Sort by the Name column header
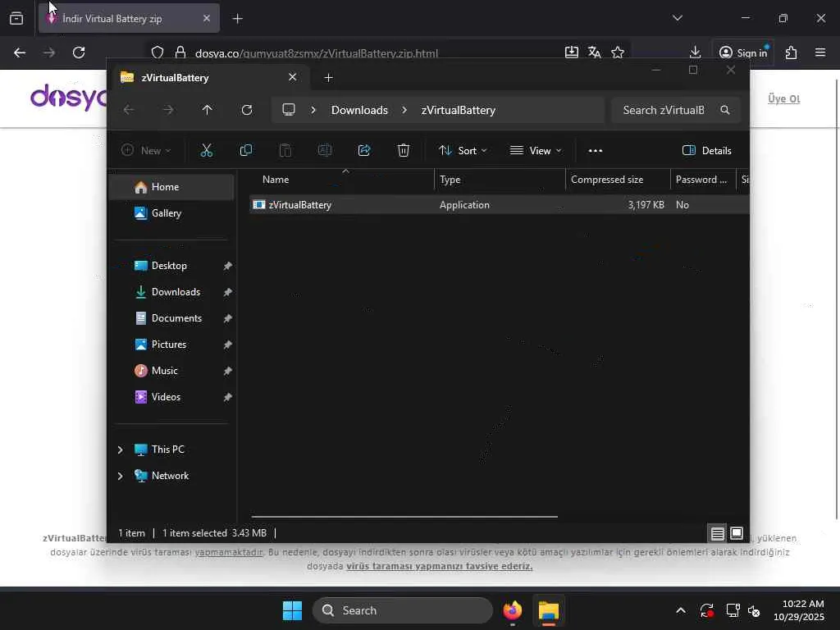Viewport: 840px width, 630px height. [343, 180]
